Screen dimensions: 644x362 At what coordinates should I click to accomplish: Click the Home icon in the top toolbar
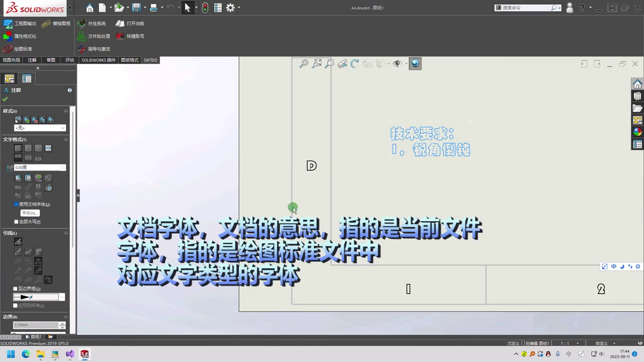(90, 8)
